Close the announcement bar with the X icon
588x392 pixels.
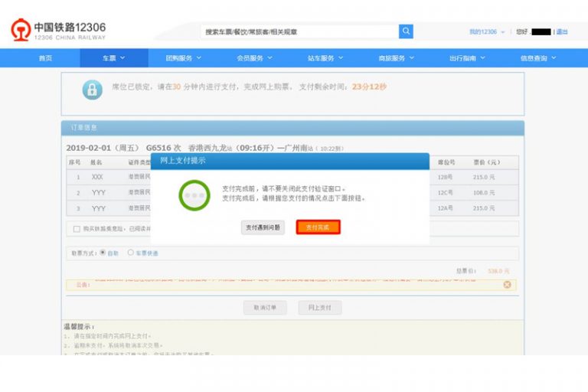(x=507, y=285)
